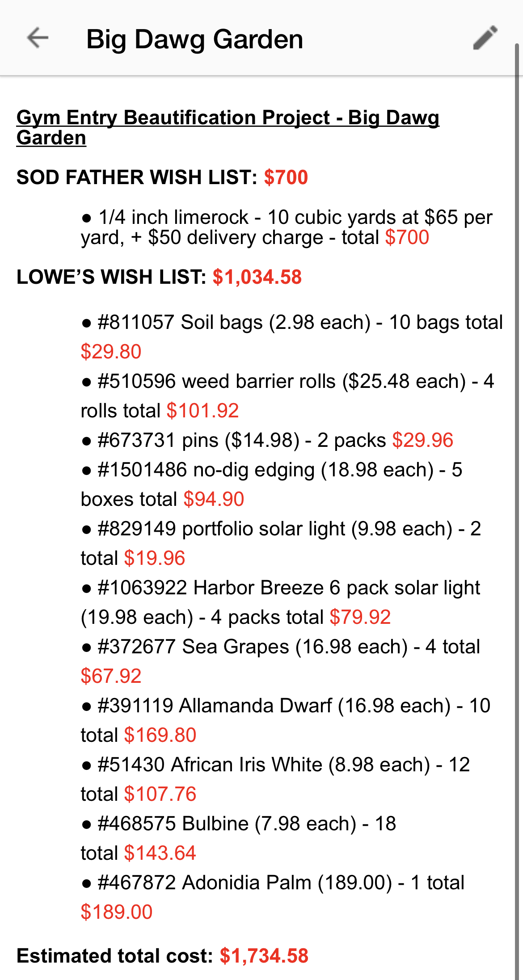
Task: Click the SOD FATHER WISH LIST heading
Action: [137, 177]
